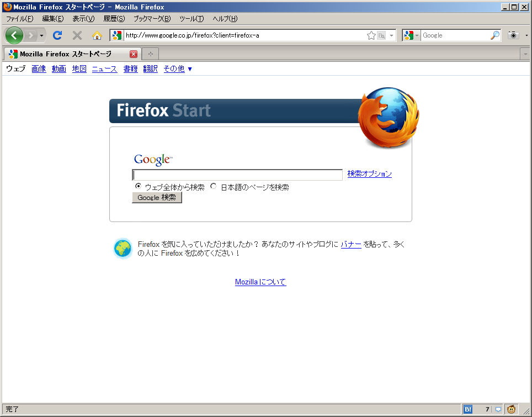Open the 地図 link
The image size is (532, 417).
pos(79,68)
